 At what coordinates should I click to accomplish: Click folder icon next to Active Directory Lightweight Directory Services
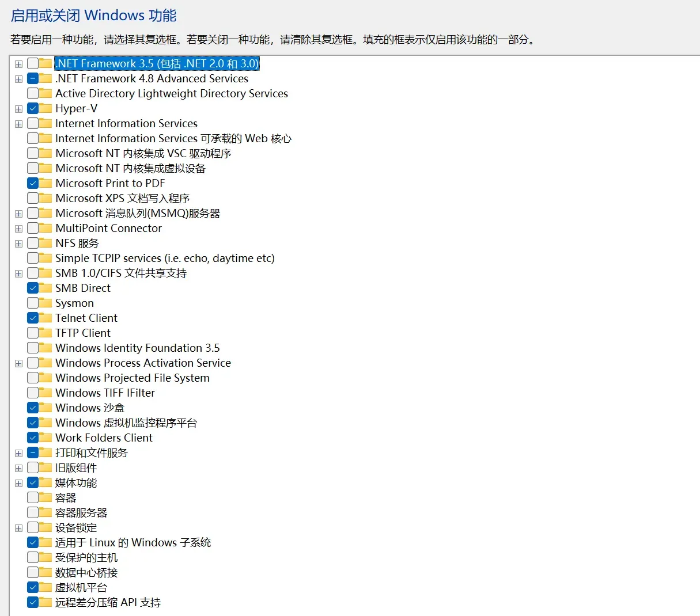[x=46, y=93]
